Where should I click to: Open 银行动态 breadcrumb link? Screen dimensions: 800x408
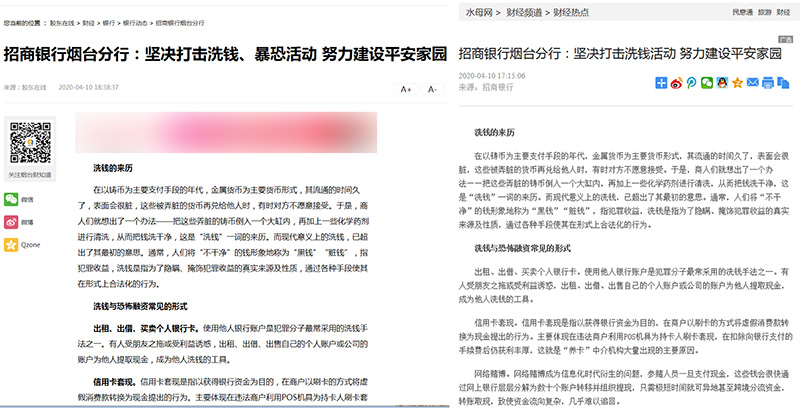click(x=135, y=23)
